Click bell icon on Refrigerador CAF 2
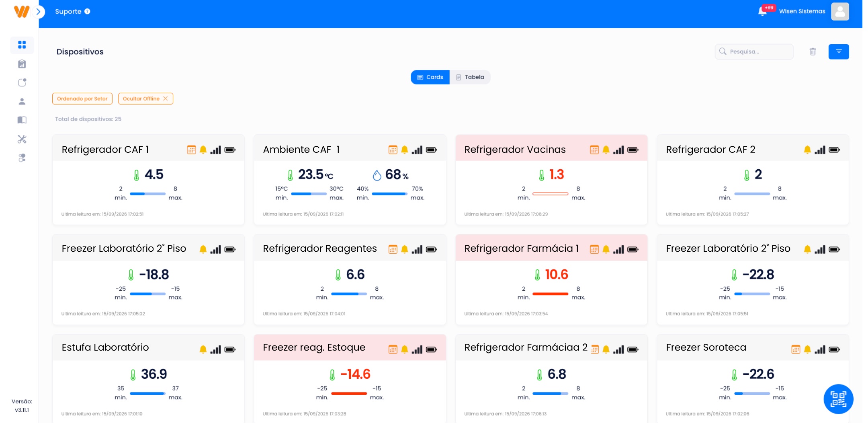Screen dimensions: 868x423 tap(807, 150)
